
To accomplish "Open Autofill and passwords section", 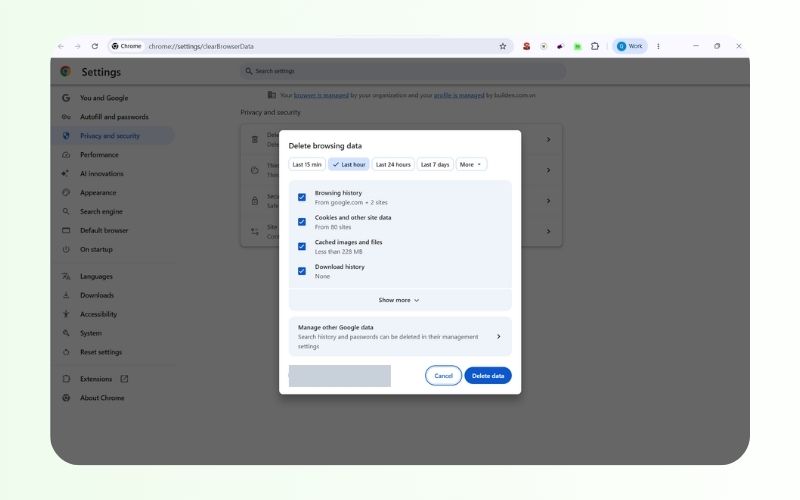I will [x=114, y=117].
